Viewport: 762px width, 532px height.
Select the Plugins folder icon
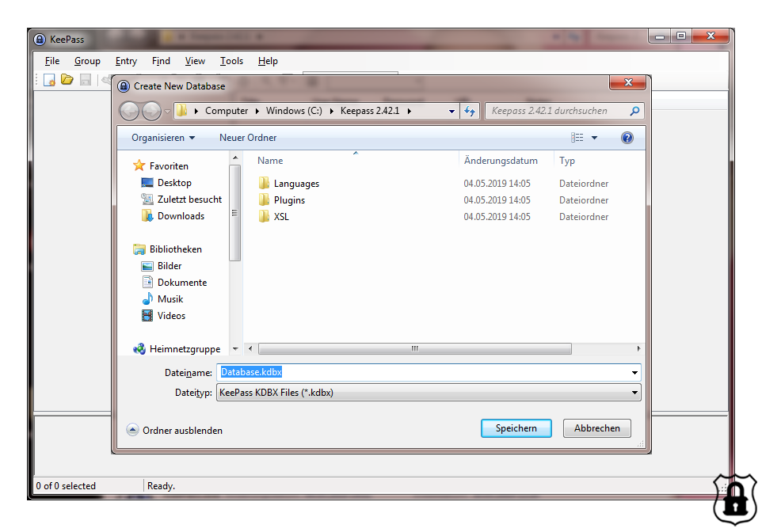pos(264,199)
